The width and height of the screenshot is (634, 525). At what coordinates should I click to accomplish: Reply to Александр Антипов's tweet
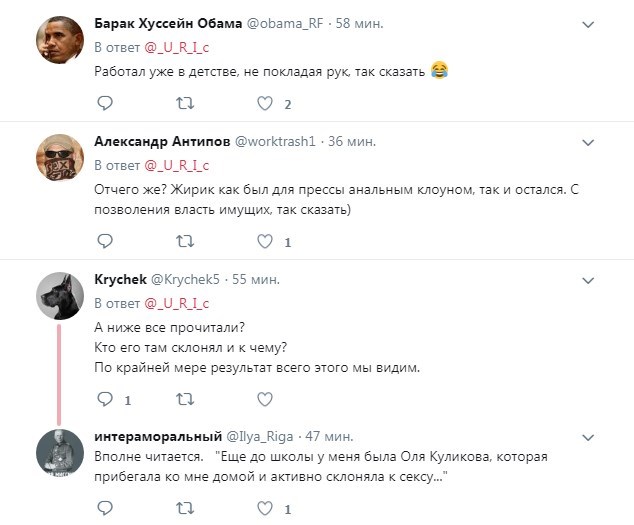click(x=105, y=241)
